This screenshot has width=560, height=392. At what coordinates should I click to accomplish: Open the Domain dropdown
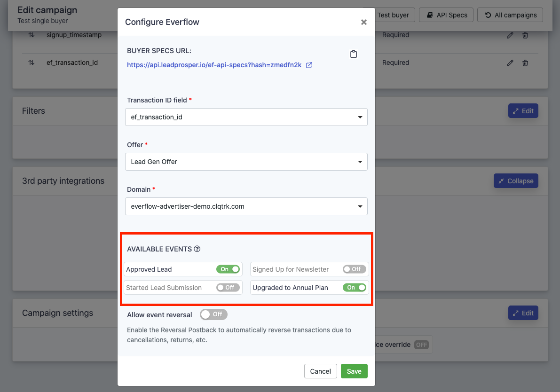(x=246, y=206)
